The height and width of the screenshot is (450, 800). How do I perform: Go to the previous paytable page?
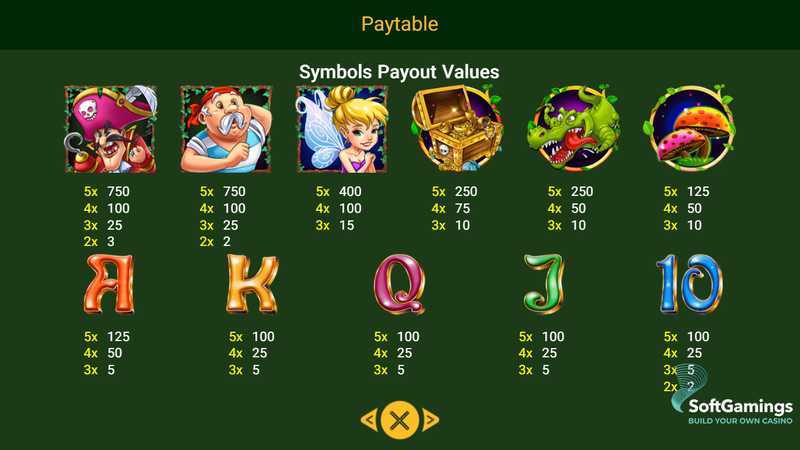[x=369, y=419]
